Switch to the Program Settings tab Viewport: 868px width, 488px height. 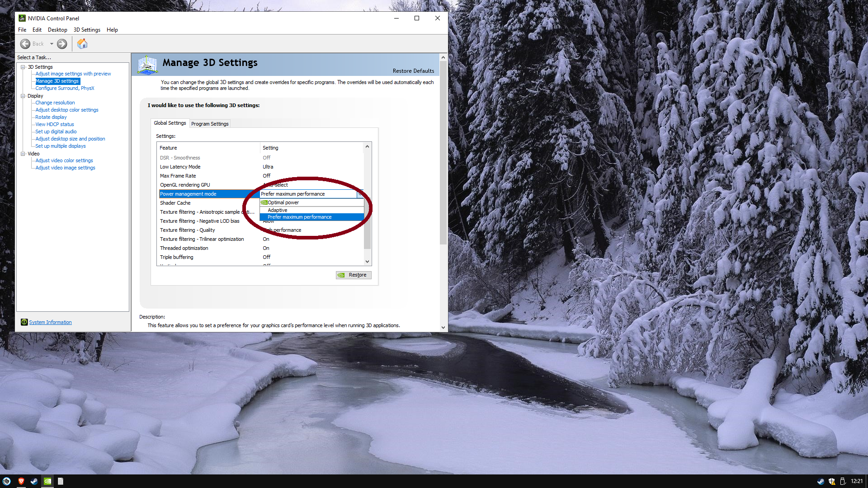click(210, 124)
